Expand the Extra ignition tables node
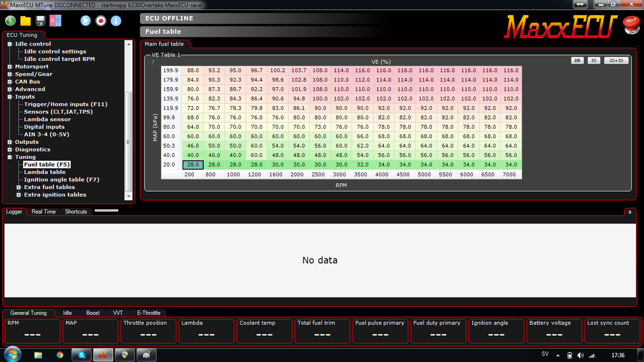 click(19, 195)
